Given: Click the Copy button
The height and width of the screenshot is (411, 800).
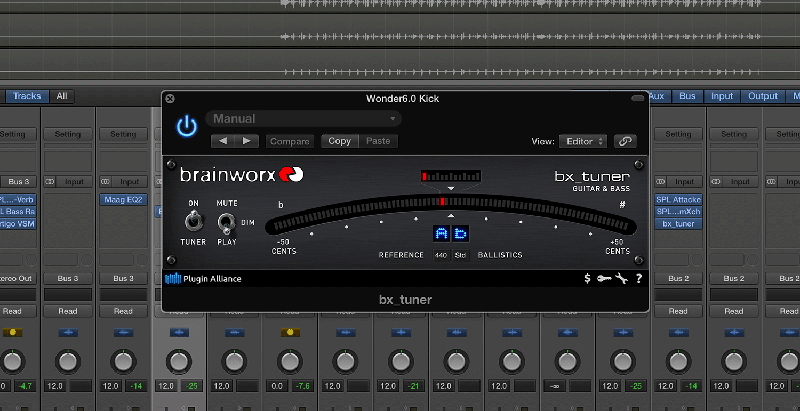Looking at the screenshot, I should (339, 141).
